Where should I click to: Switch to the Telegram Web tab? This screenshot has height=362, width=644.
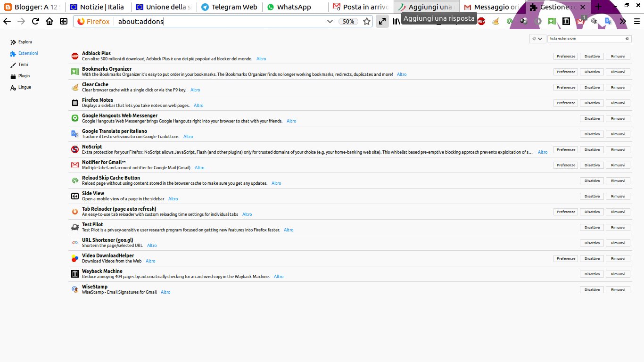(229, 7)
